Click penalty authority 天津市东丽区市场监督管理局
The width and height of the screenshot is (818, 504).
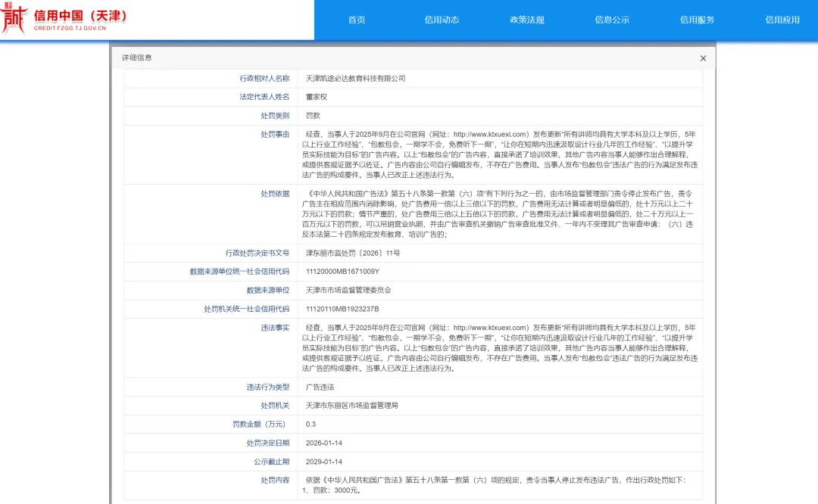click(x=351, y=406)
